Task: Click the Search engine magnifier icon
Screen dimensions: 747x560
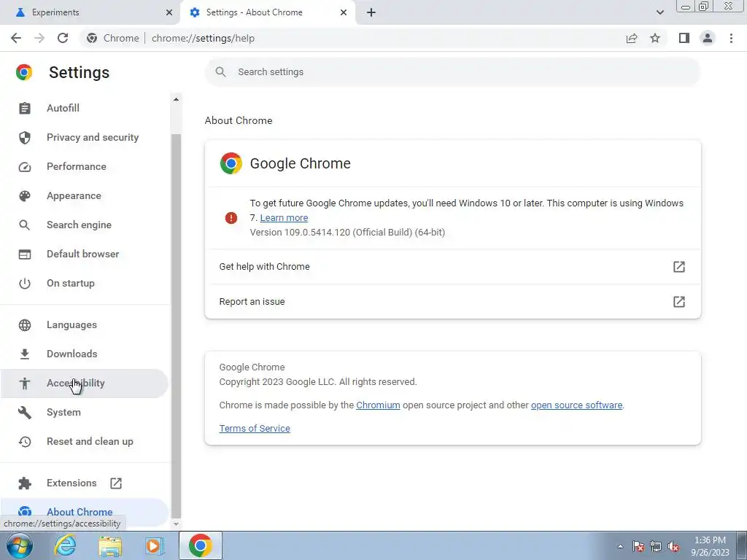Action: pyautogui.click(x=25, y=225)
